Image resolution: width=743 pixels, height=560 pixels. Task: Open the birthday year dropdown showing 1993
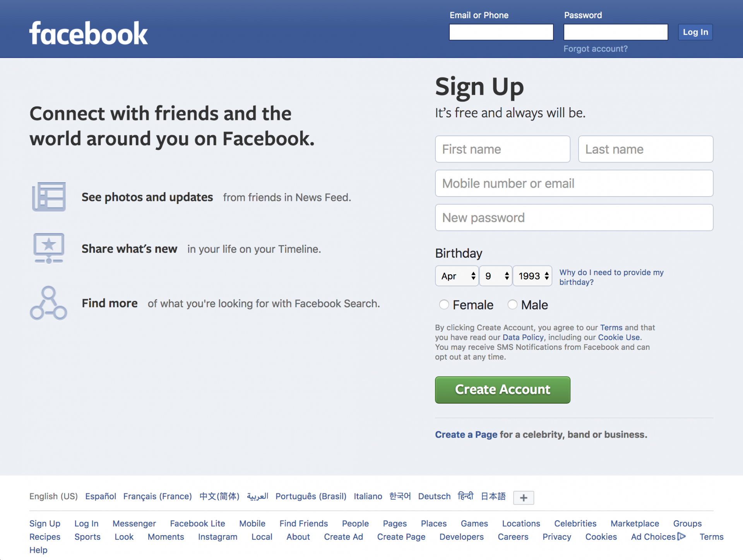pyautogui.click(x=532, y=276)
